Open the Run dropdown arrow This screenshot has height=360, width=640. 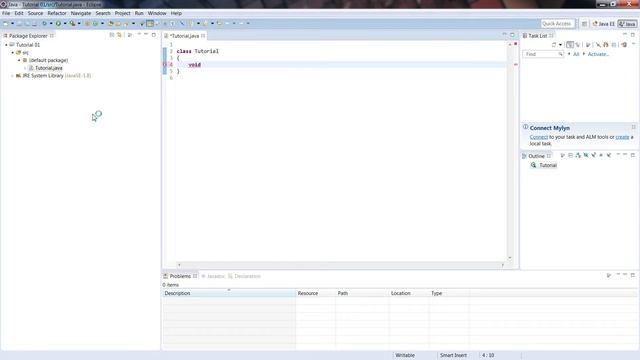(x=65, y=24)
